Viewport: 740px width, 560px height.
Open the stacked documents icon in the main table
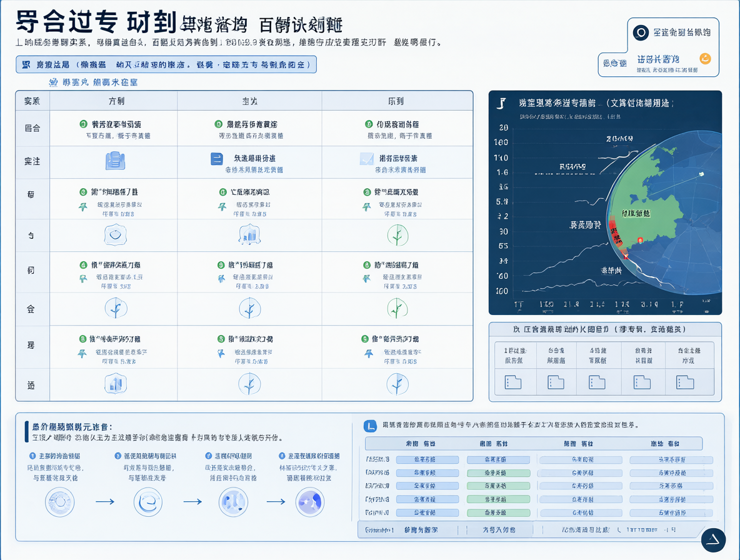[x=115, y=161]
